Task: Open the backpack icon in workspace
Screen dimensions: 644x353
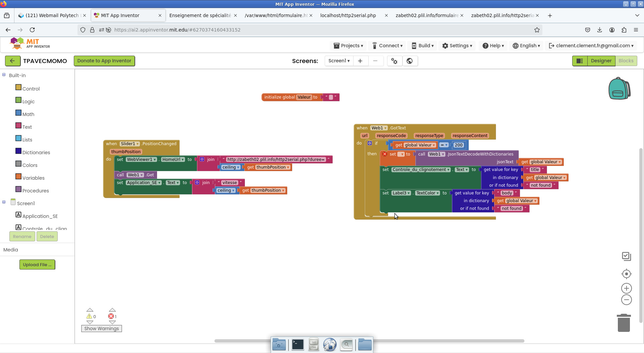Action: 619,89
